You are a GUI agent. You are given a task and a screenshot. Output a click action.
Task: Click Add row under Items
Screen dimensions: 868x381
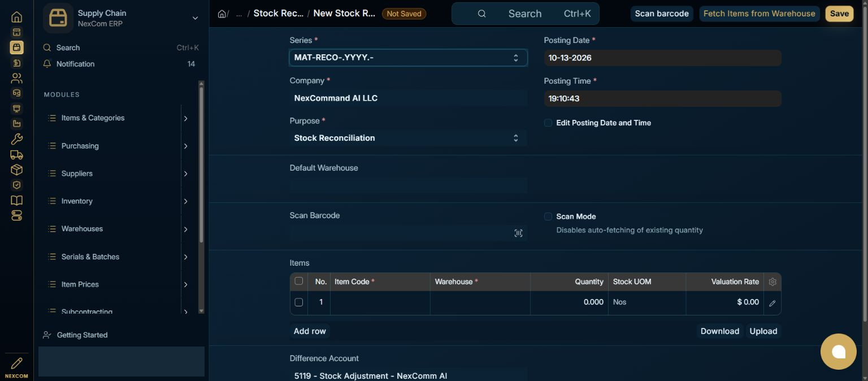coord(310,331)
